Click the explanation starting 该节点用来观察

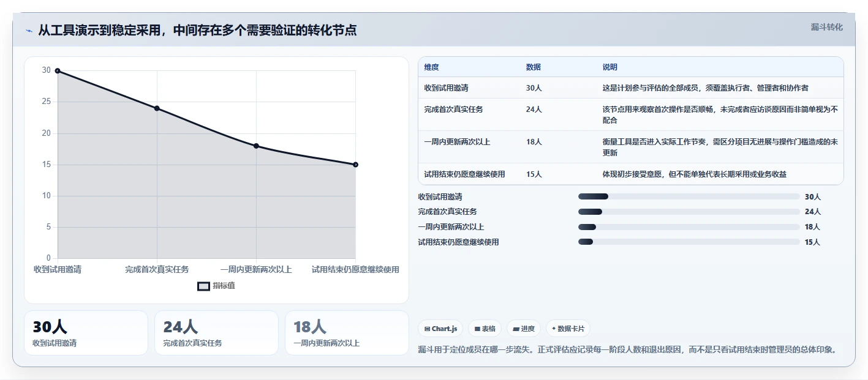pyautogui.click(x=720, y=115)
